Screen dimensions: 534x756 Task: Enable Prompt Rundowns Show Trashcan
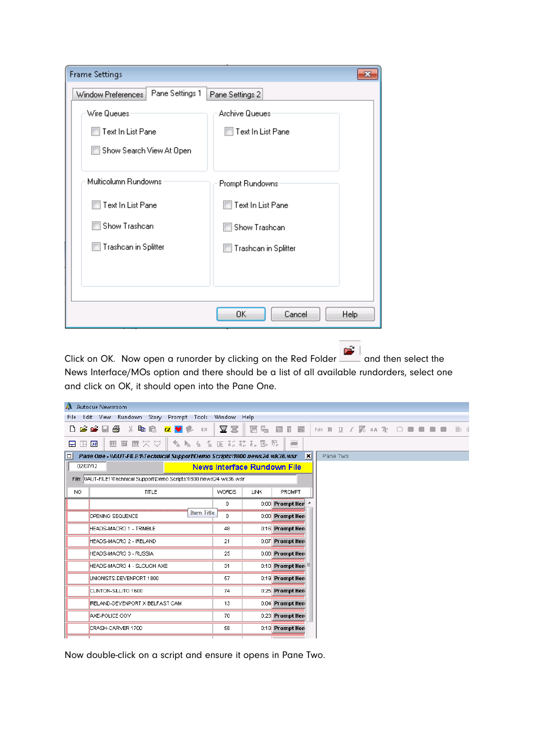click(x=227, y=227)
